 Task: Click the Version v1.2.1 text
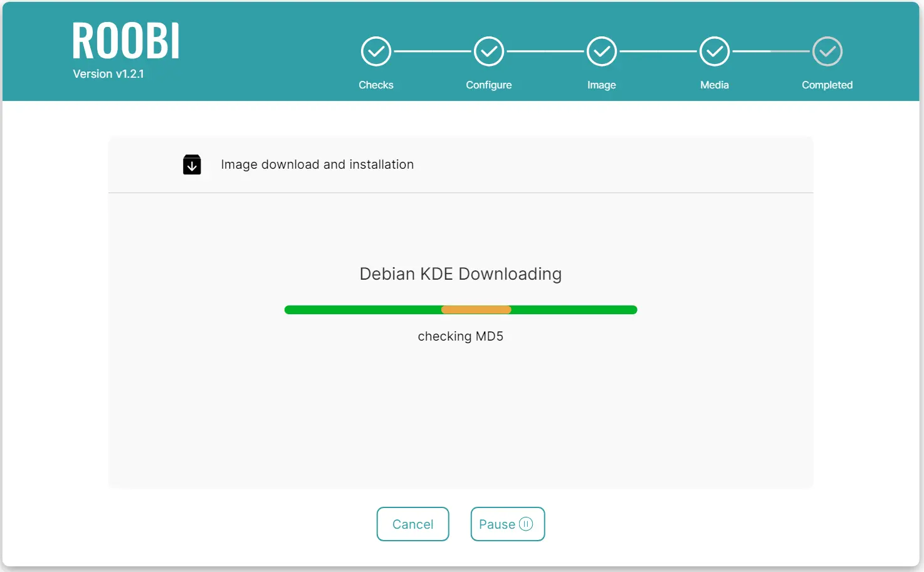(x=108, y=74)
